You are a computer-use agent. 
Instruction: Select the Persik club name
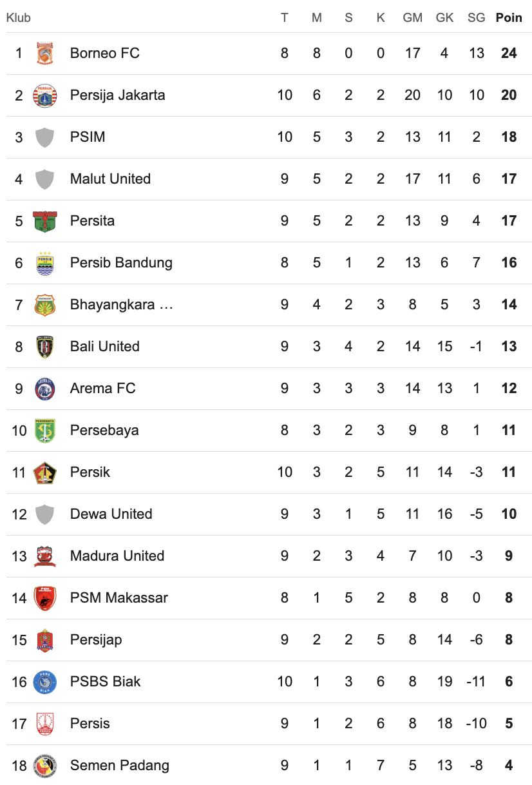pyautogui.click(x=90, y=472)
